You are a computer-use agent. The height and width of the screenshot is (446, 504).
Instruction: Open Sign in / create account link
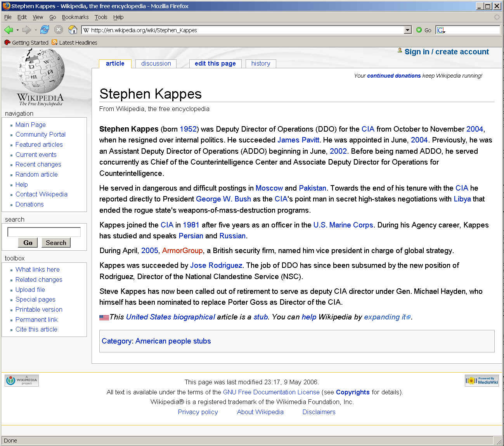point(446,52)
